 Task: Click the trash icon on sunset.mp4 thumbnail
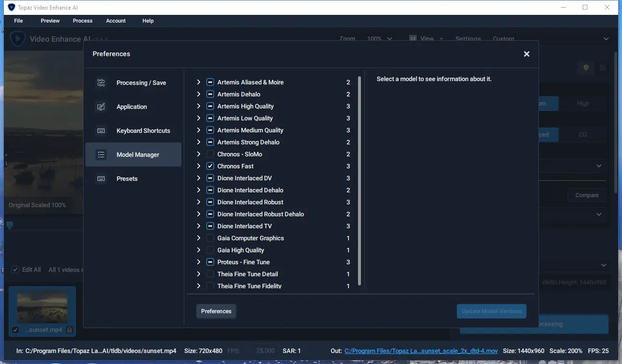70,330
